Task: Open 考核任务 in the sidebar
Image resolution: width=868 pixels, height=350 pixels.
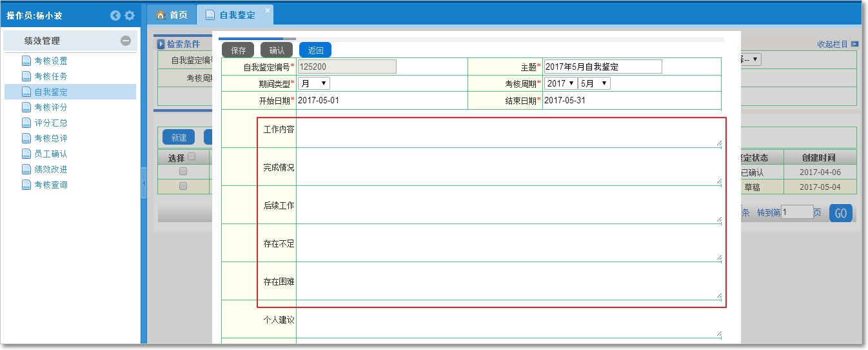Action: coord(51,76)
